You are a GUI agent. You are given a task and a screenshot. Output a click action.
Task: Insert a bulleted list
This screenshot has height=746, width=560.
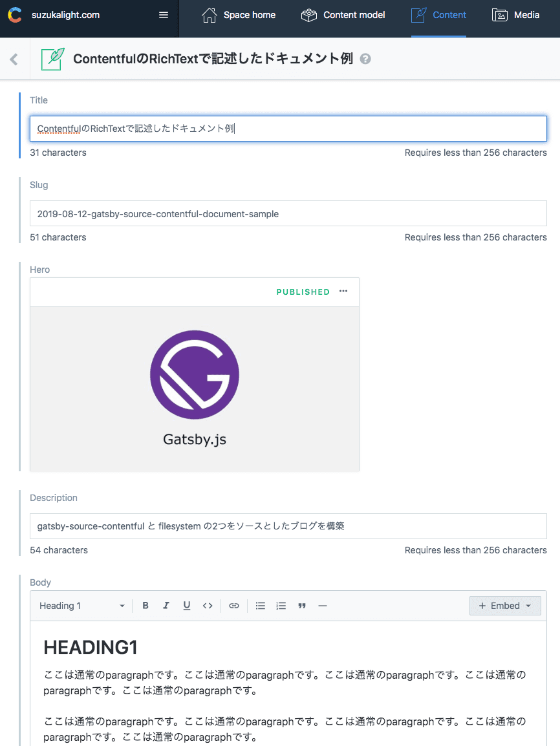click(260, 606)
